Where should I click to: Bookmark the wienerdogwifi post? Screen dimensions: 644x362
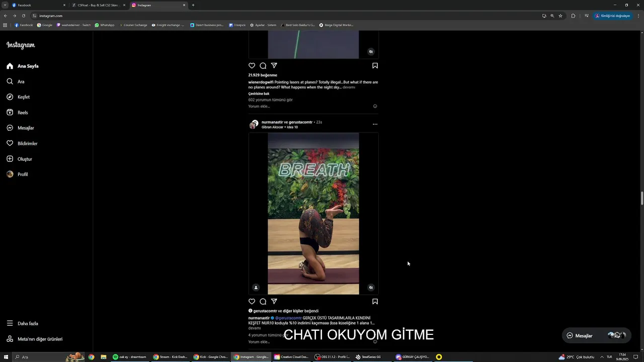(x=375, y=65)
